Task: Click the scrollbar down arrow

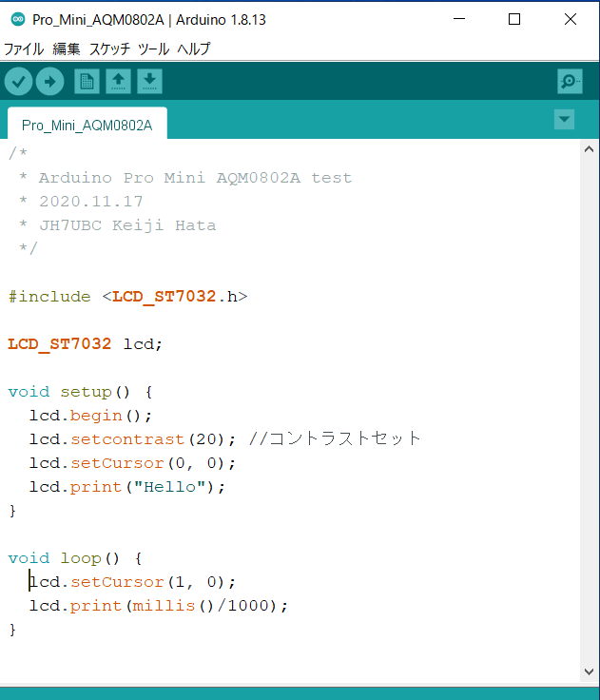Action: point(589,671)
